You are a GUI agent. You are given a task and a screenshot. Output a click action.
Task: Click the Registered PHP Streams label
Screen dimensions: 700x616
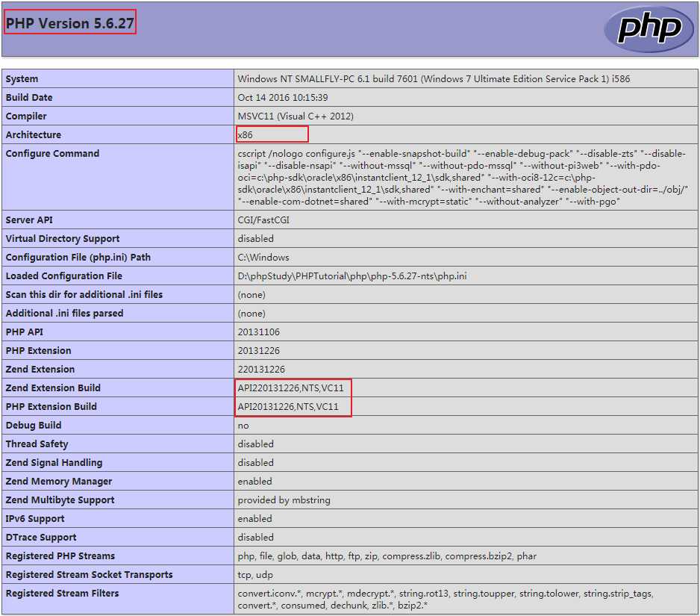(60, 556)
